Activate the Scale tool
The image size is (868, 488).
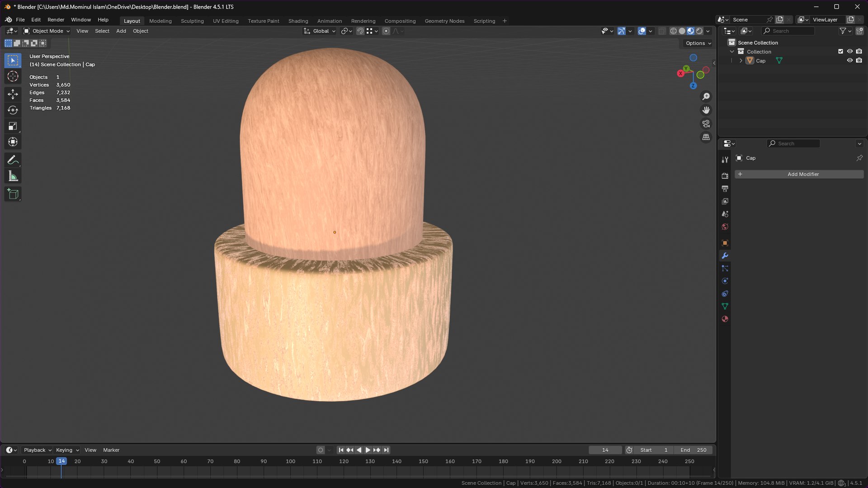[13, 126]
